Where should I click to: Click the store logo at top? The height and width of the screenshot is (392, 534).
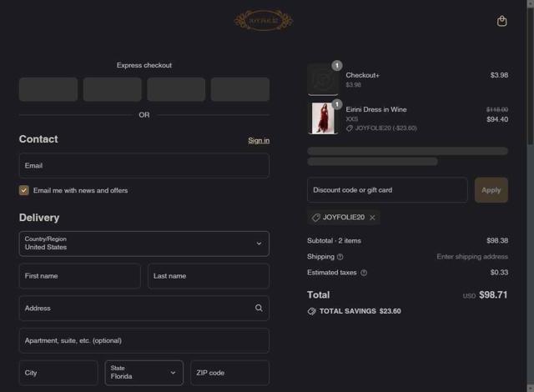coord(264,20)
